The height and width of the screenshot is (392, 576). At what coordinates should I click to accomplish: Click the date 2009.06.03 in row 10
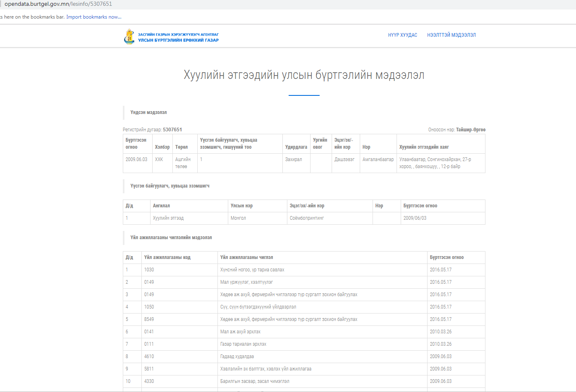[x=440, y=381]
